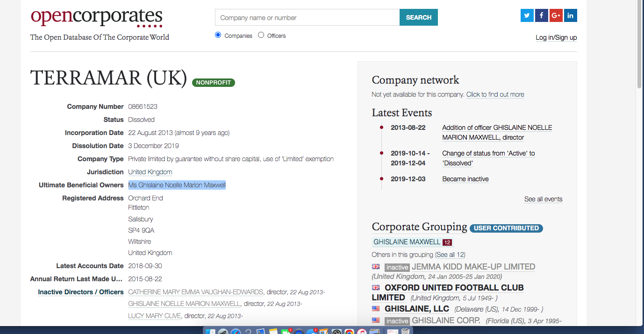Click the Inactive Directors / Officers label link
This screenshot has width=644, height=334.
81,292
